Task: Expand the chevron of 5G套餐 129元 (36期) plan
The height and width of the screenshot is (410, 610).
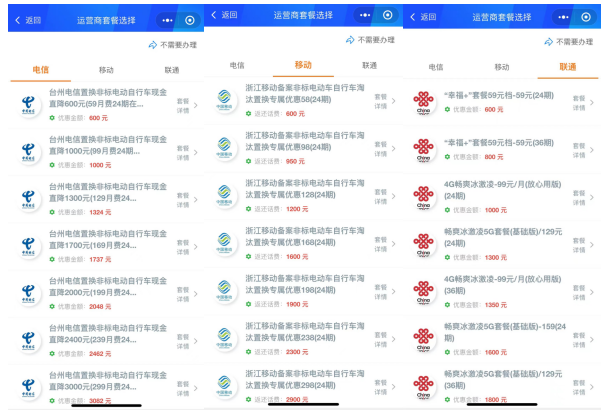Action: click(592, 387)
